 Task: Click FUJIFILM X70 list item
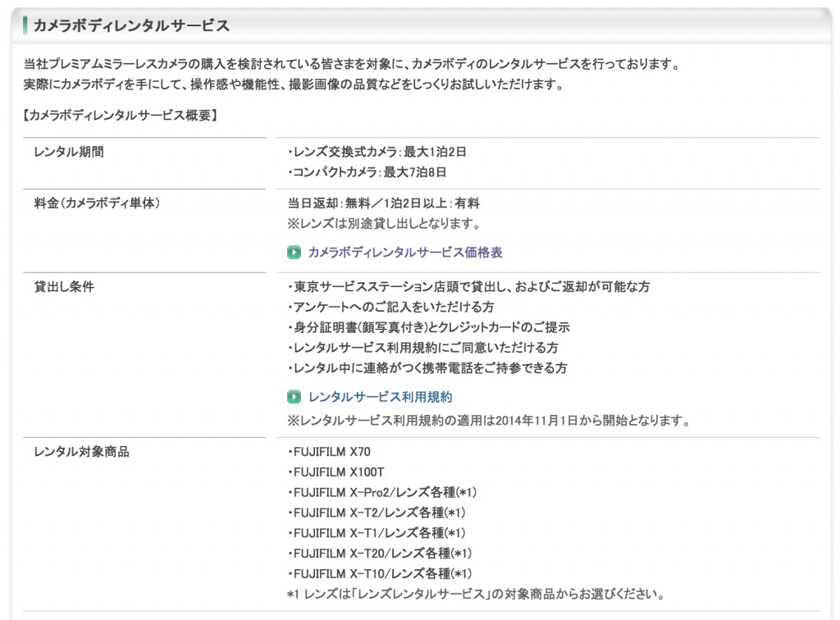[x=329, y=452]
